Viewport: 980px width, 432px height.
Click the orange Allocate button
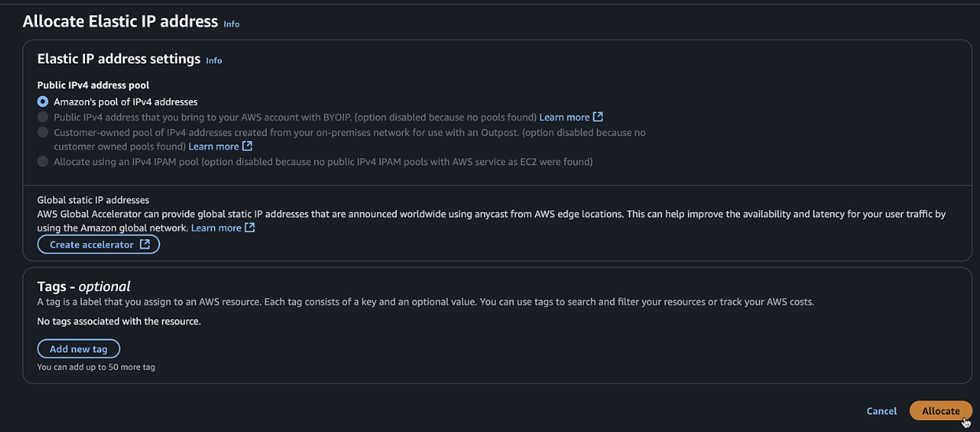pos(941,411)
